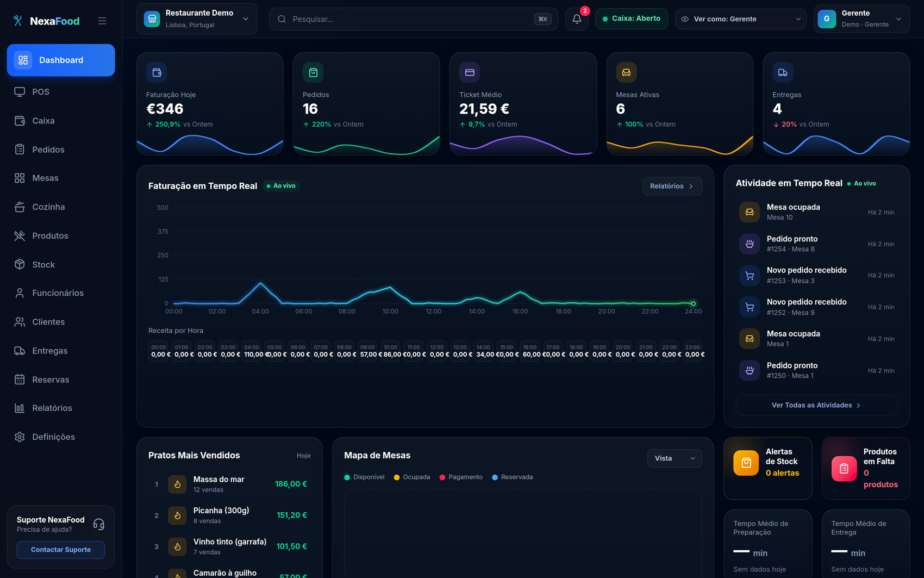Click the ⌘K shortcut badge
The image size is (924, 578).
[542, 19]
